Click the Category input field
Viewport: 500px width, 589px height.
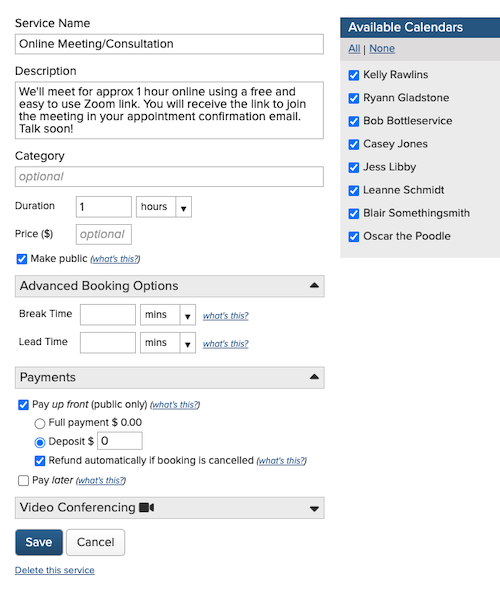pyautogui.click(x=169, y=177)
